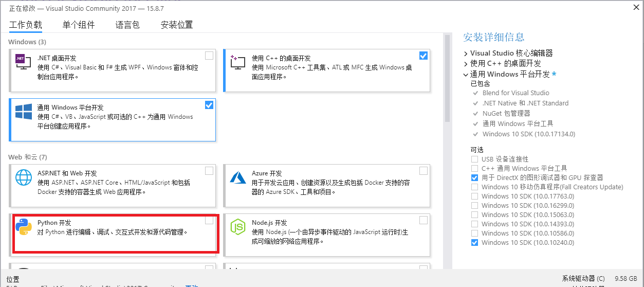
Task: Expand Visual Studio 核心编辑器 in install details
Action: click(466, 53)
